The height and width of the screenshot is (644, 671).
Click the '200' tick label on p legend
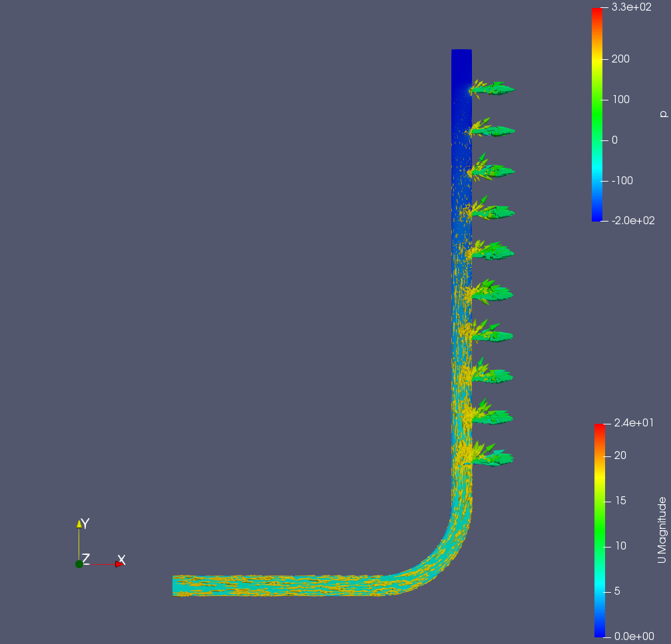tap(620, 59)
